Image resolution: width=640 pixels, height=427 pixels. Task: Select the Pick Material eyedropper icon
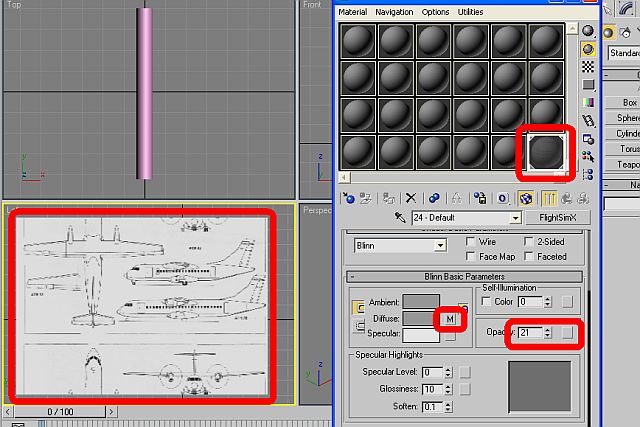(x=400, y=218)
